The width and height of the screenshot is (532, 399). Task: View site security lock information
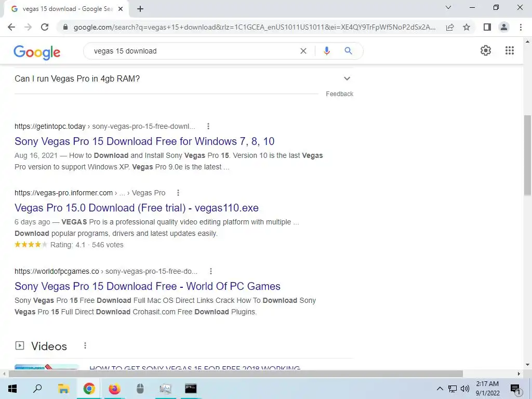(x=65, y=27)
